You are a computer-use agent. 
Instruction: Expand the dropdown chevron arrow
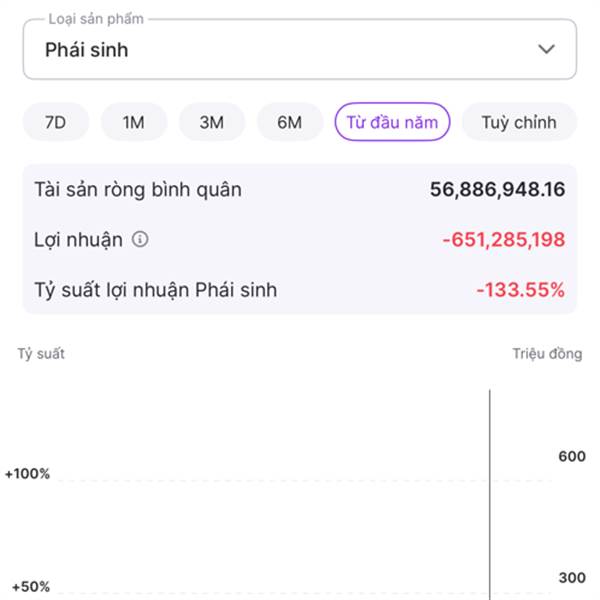pos(546,49)
